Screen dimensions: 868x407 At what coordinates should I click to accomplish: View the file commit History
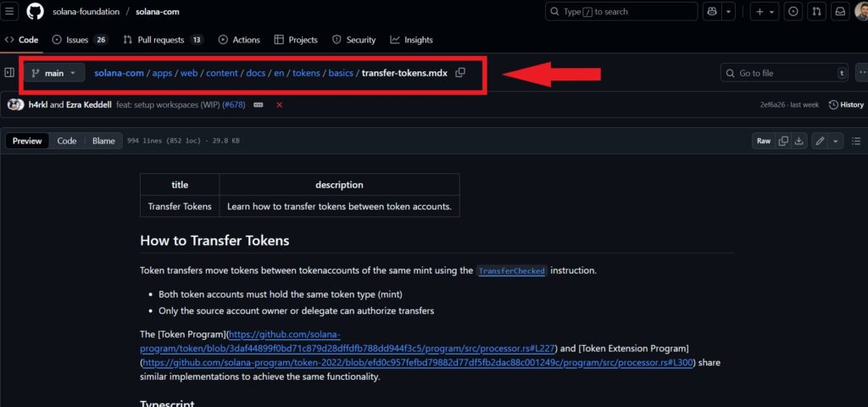pos(846,104)
